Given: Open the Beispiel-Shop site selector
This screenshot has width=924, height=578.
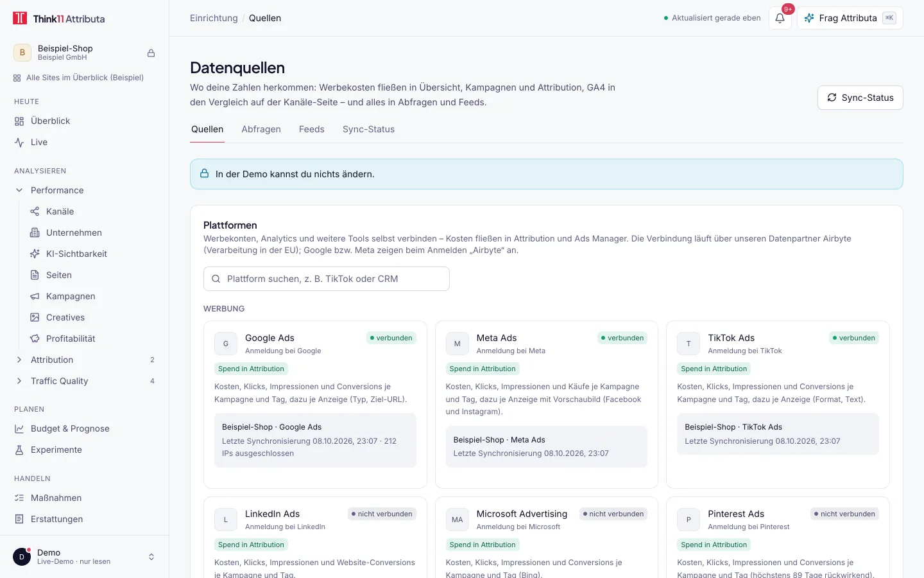Looking at the screenshot, I should point(84,53).
